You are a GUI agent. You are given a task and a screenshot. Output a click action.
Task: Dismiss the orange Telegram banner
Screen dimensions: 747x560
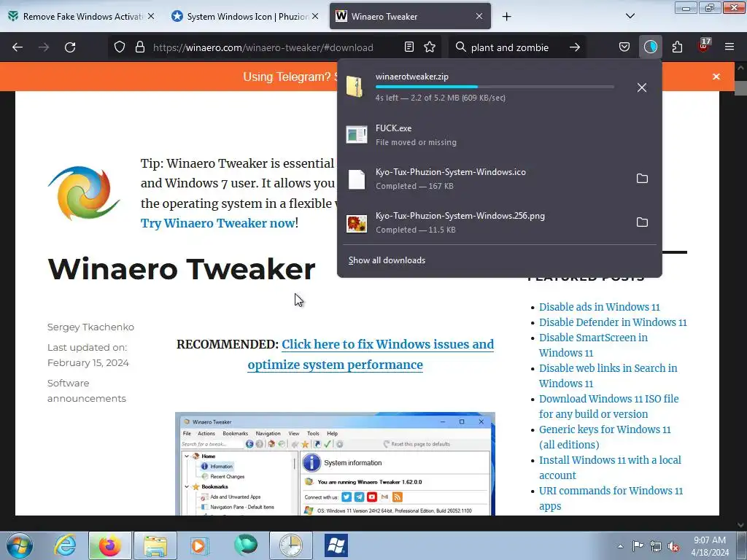(716, 77)
